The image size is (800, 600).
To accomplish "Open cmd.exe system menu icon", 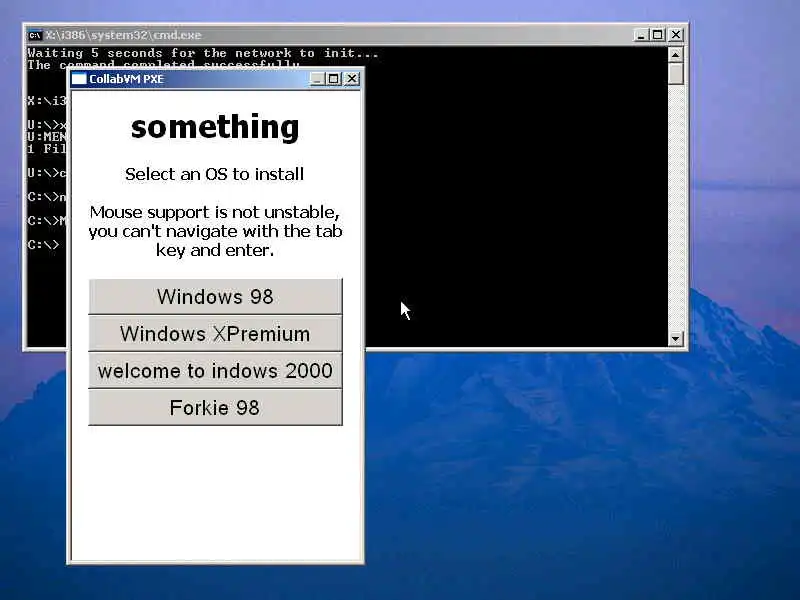I will [x=34, y=35].
